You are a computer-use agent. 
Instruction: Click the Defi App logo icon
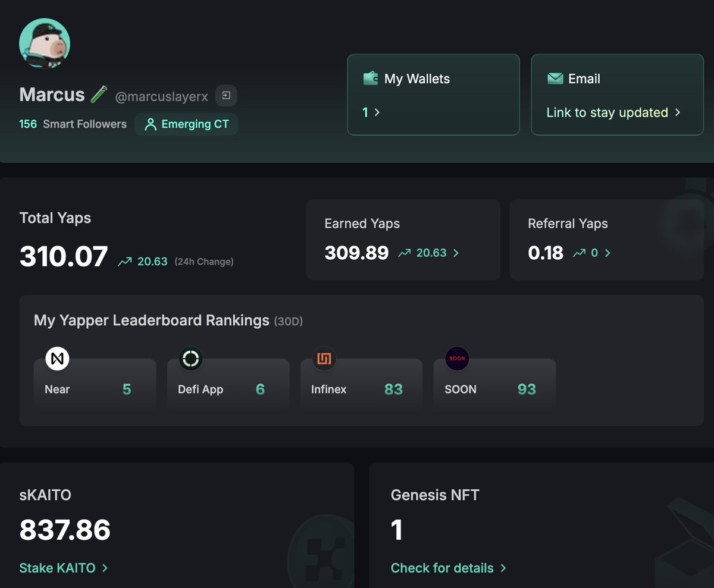191,359
